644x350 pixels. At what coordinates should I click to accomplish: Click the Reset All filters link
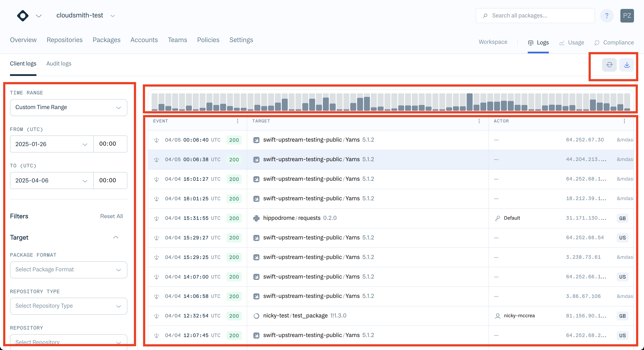coord(111,216)
